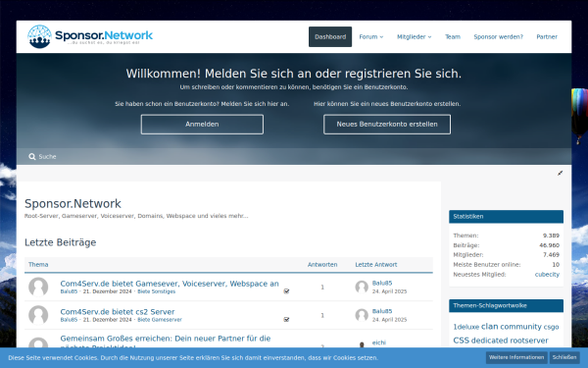The image size is (588, 368).
Task: Sort by Thema column header
Action: pyautogui.click(x=38, y=264)
